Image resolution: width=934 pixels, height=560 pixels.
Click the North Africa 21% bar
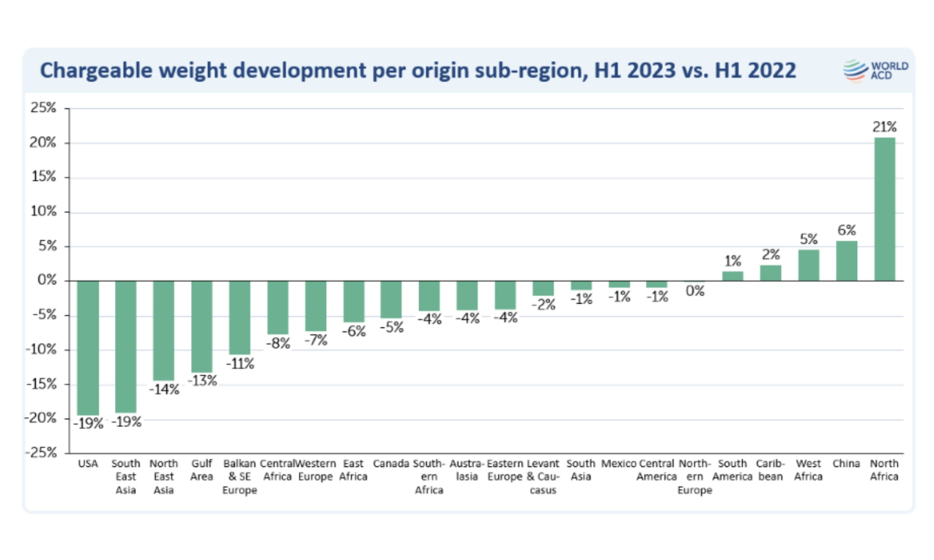point(885,209)
